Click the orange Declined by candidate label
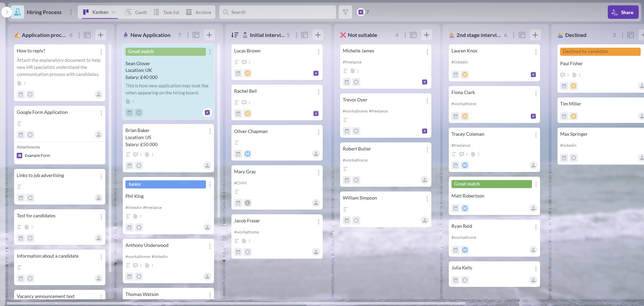Image resolution: width=644 pixels, height=306 pixels. click(x=600, y=51)
